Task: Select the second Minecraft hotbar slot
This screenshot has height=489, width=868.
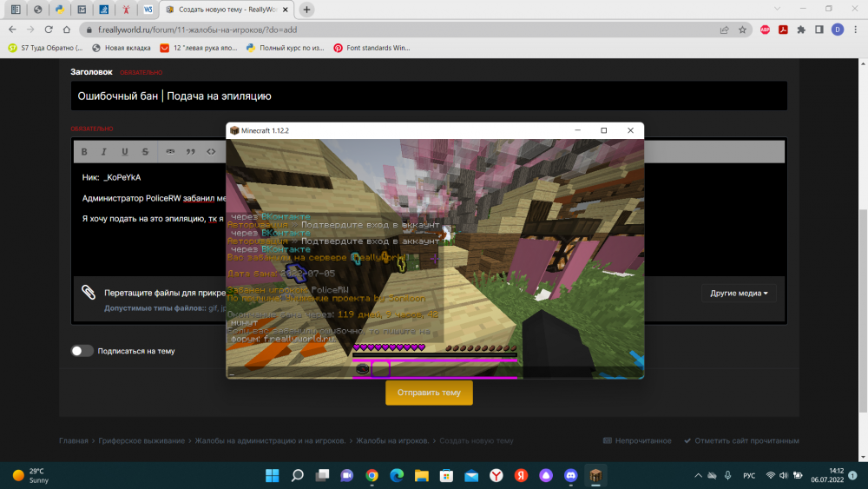Action: click(x=381, y=369)
